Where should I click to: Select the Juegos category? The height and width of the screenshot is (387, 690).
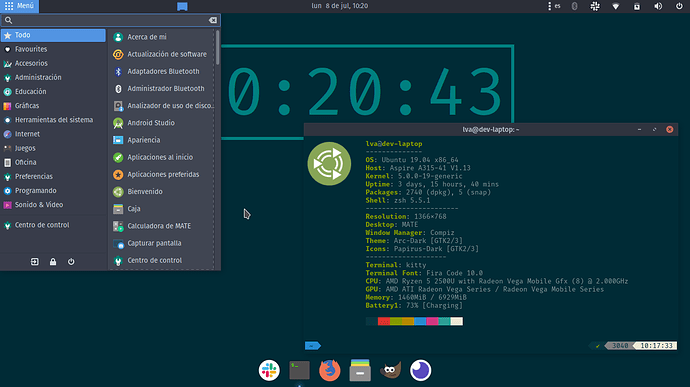point(53,148)
